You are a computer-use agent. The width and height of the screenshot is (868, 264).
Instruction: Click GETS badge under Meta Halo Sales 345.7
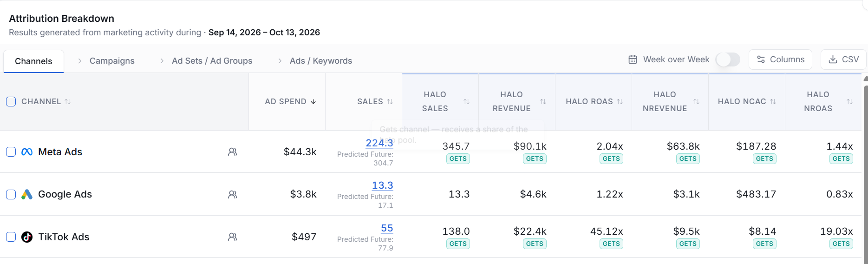[x=458, y=159]
